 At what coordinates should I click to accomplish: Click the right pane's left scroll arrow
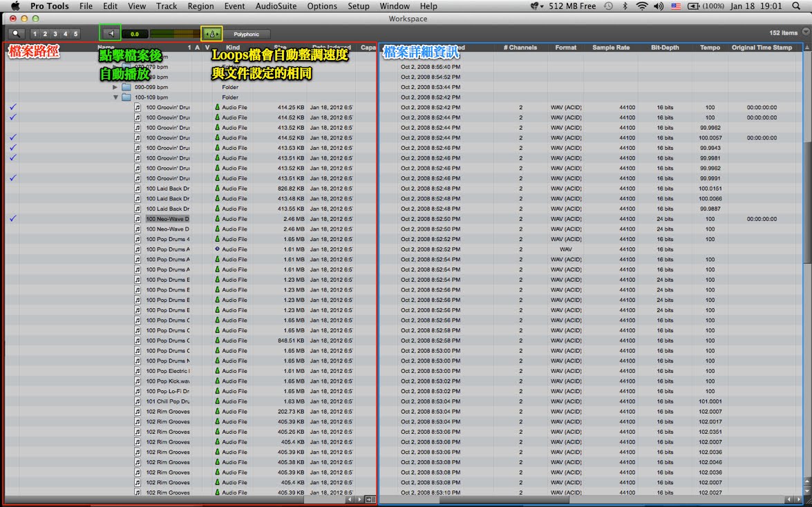tap(789, 500)
